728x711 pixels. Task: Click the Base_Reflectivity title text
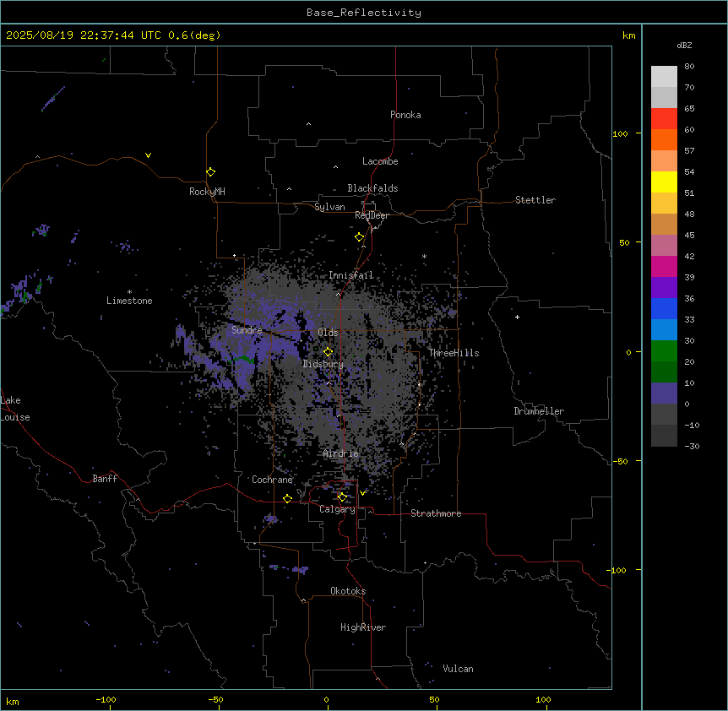pos(364,13)
